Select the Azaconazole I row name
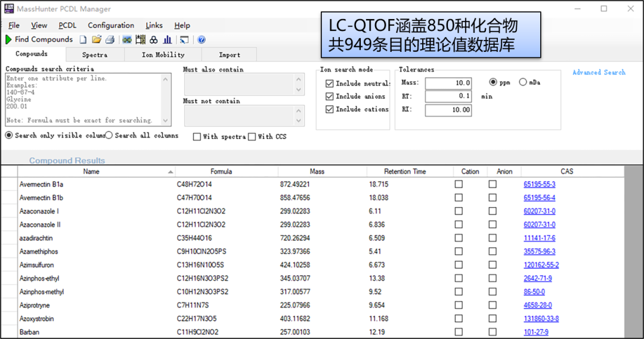 coord(39,211)
